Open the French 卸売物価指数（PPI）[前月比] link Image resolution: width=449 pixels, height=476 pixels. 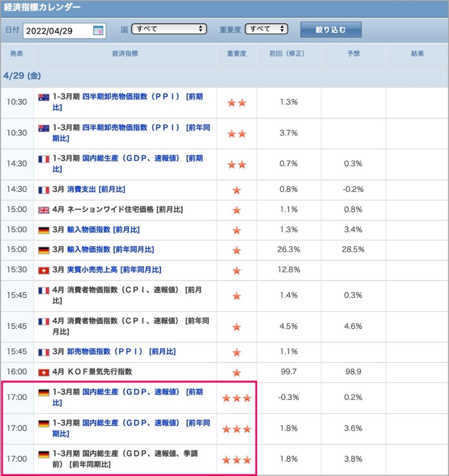pos(121,351)
